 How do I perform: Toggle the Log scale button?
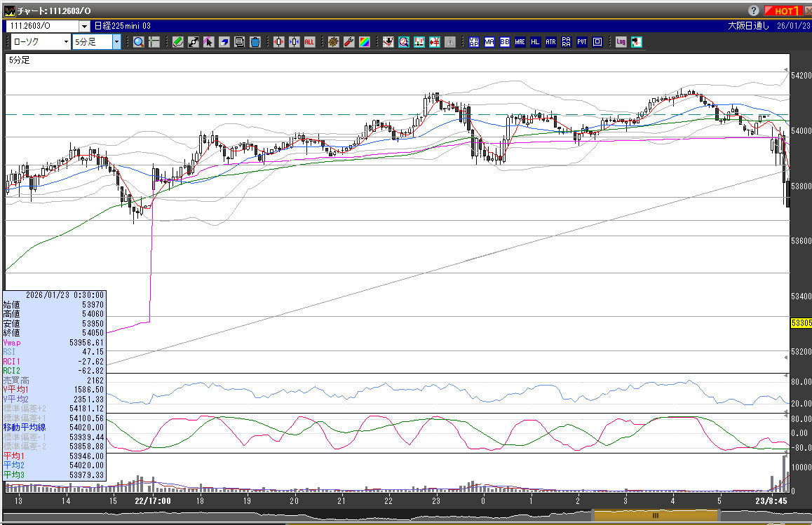click(621, 42)
